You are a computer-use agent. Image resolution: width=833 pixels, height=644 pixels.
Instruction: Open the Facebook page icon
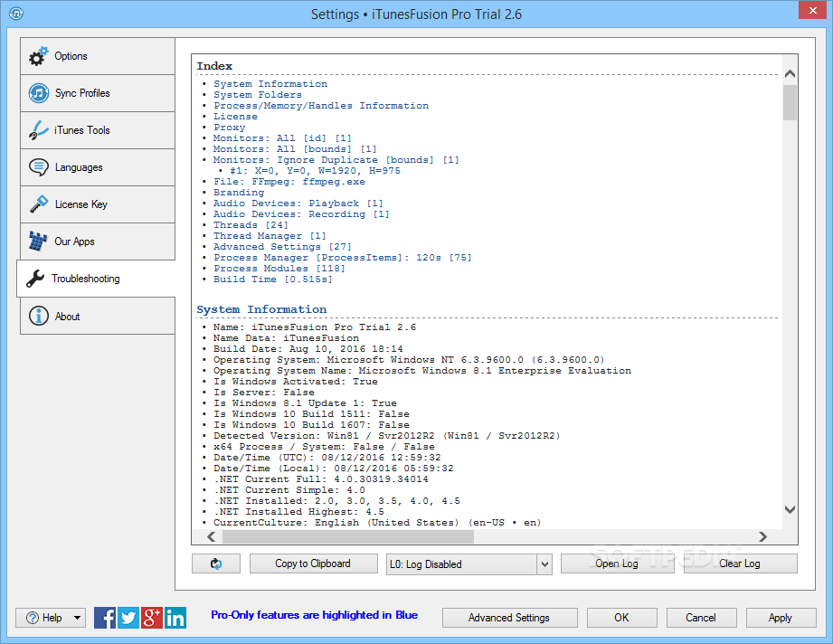tap(105, 618)
